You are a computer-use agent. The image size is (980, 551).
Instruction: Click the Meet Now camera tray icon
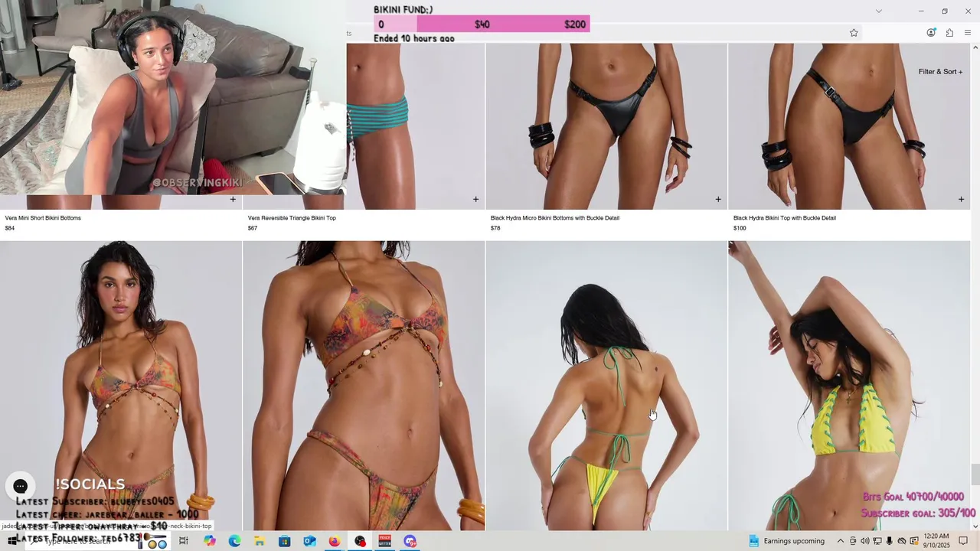853,541
